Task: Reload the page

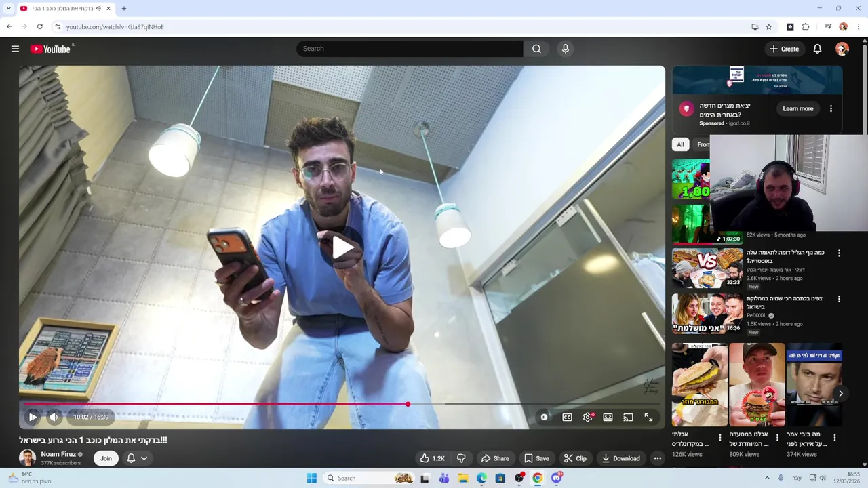Action: pyautogui.click(x=39, y=27)
